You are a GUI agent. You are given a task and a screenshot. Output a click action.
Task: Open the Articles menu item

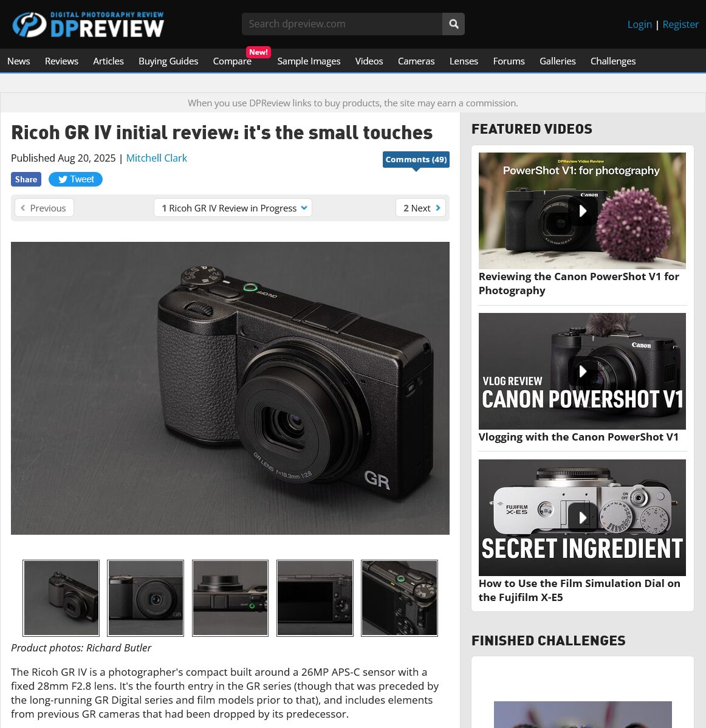pos(109,61)
